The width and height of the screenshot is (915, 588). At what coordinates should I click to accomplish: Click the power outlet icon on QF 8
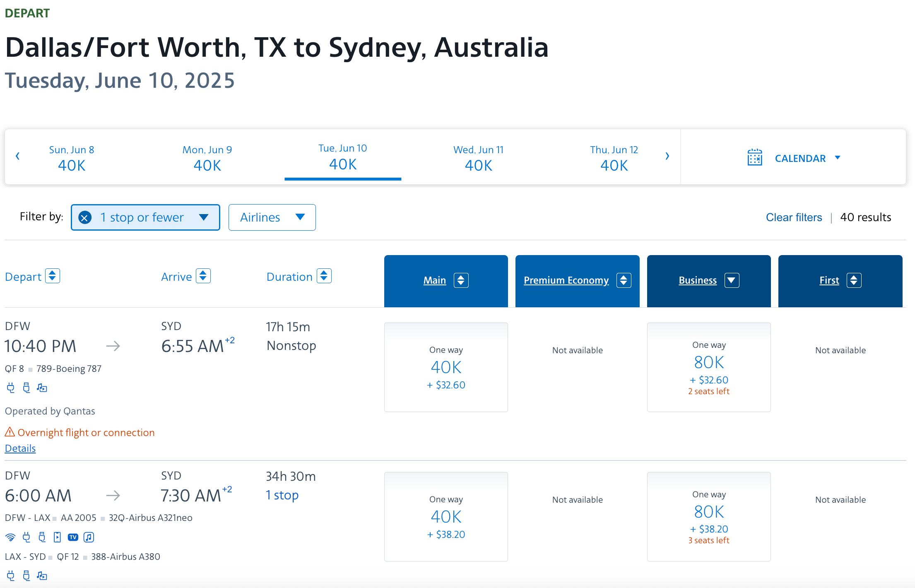[11, 388]
